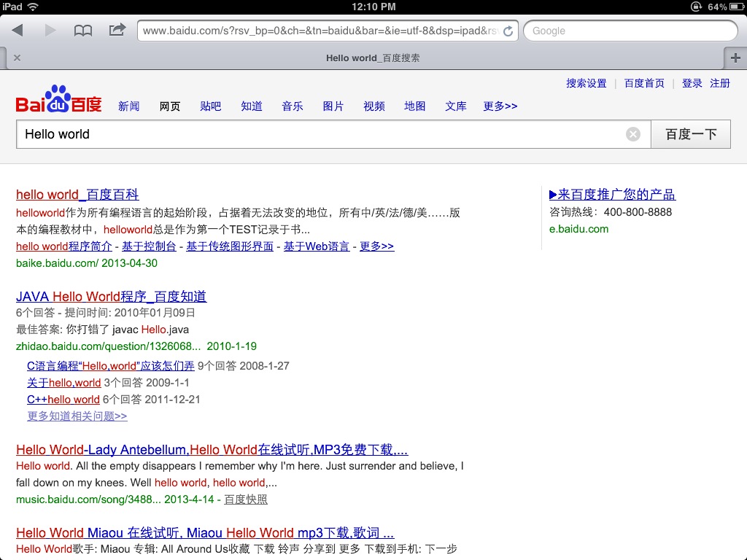This screenshot has width=747, height=560.
Task: Click 咨询热线: 400-800-8888 hotline text
Action: pos(611,212)
